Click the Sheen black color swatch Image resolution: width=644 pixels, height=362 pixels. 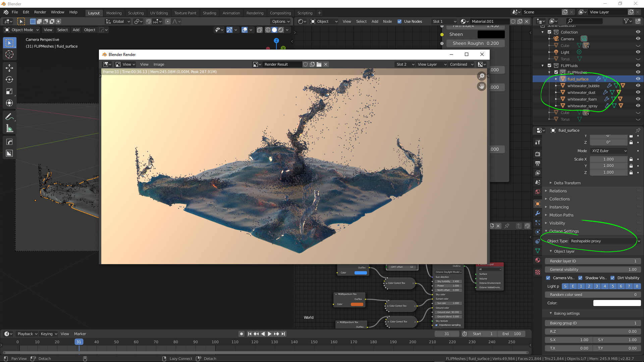pyautogui.click(x=491, y=35)
